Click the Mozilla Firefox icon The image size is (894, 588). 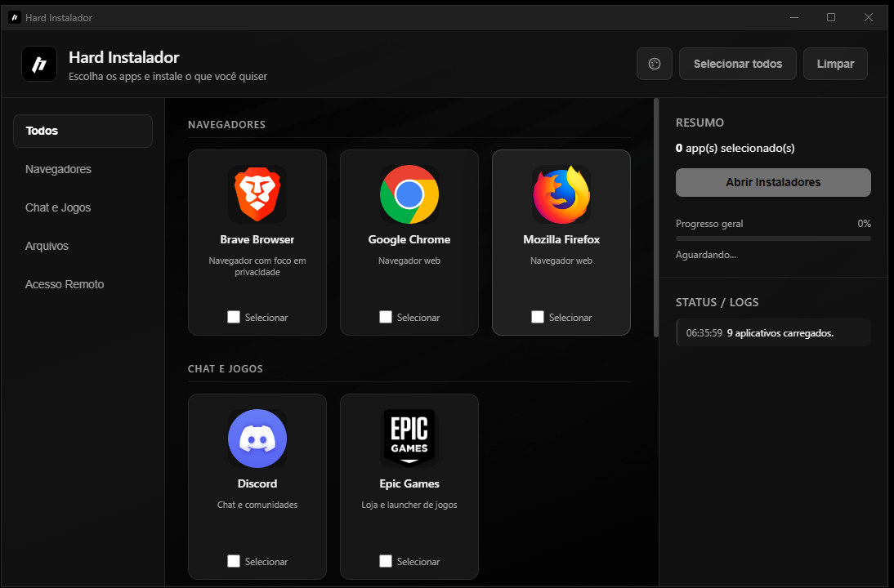click(561, 195)
